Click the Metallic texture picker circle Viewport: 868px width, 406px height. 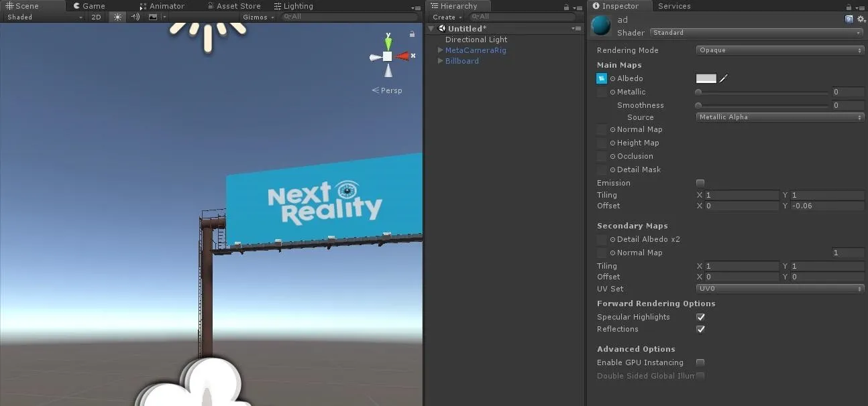click(612, 92)
